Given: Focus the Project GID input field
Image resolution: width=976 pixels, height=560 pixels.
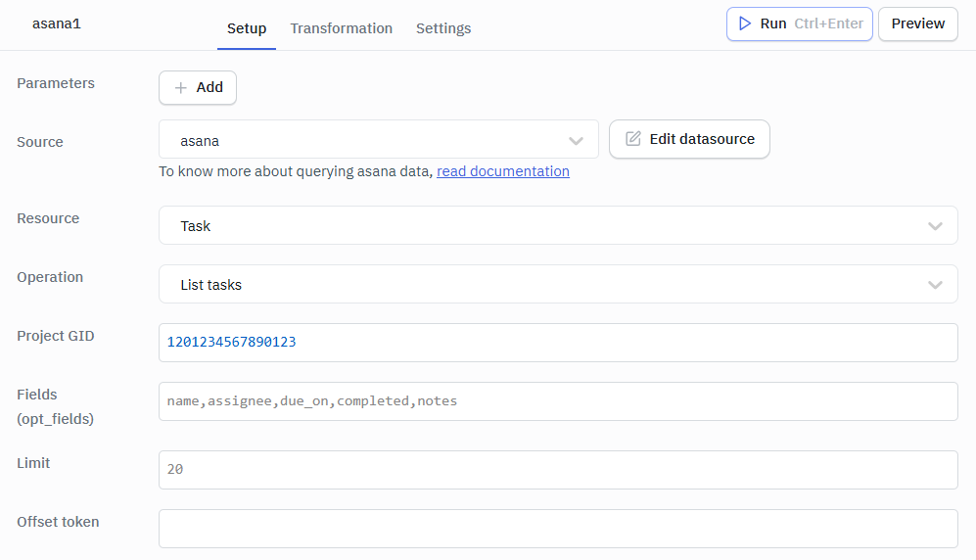Looking at the screenshot, I should pos(558,343).
